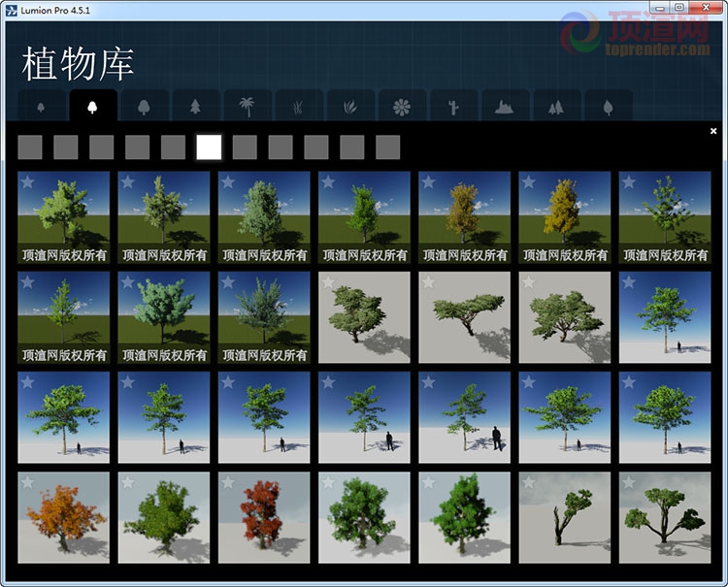Viewport: 728px width, 587px height.
Task: Select the bright yellow tree thumbnail
Action: (565, 217)
